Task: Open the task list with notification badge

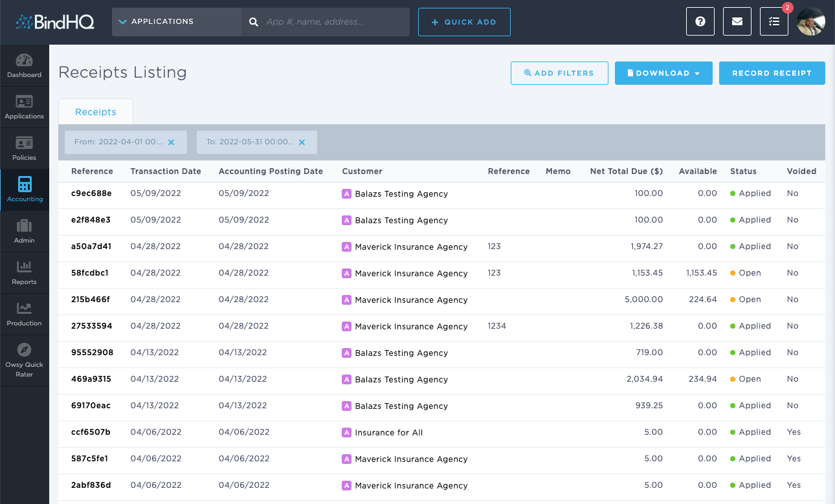Action: [774, 21]
